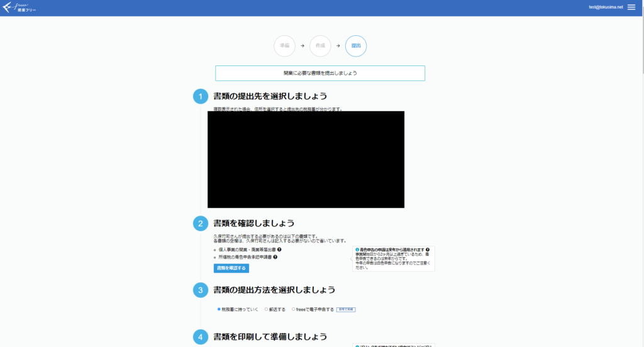Go to the 準備 step tab

point(284,46)
